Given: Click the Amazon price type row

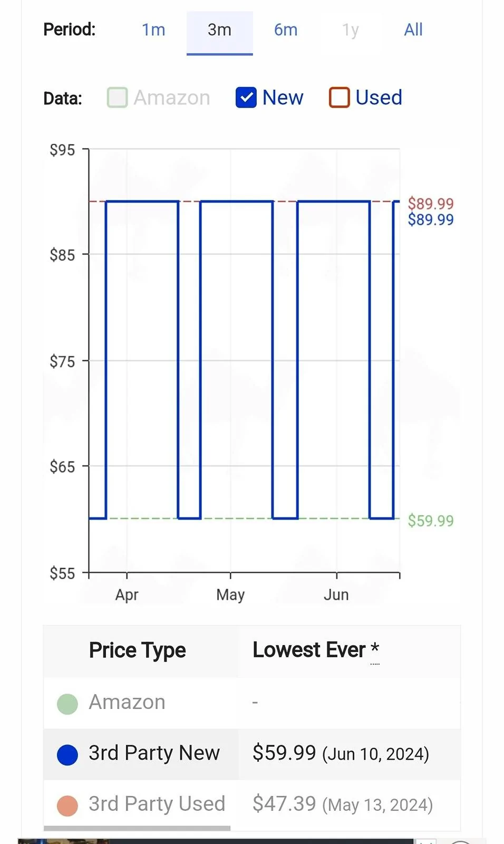Looking at the screenshot, I should pyautogui.click(x=252, y=703).
